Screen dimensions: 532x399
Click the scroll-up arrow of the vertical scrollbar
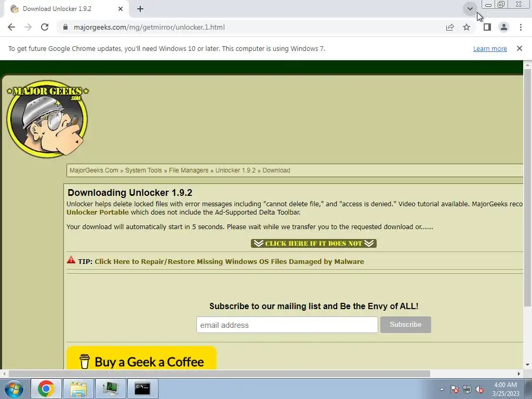click(x=527, y=64)
